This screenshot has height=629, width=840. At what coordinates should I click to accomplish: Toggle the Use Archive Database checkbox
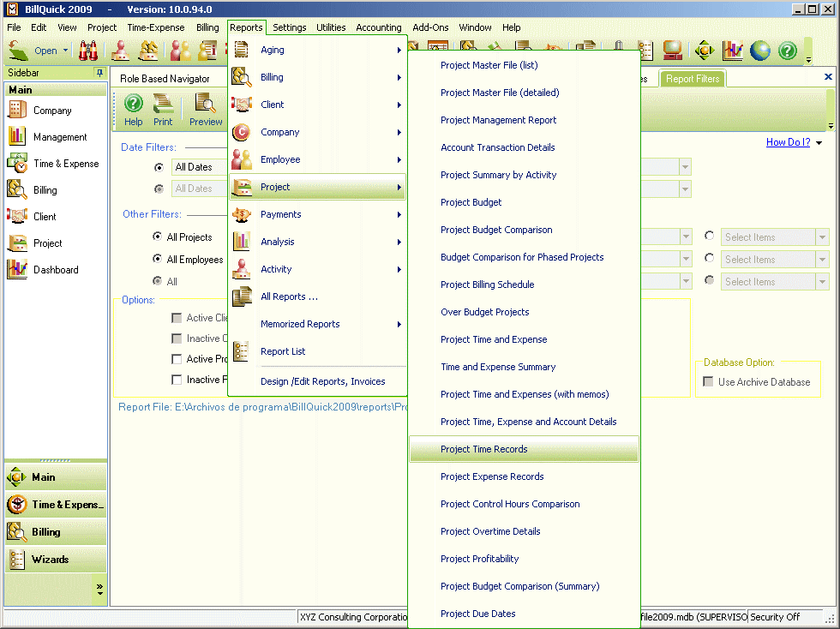point(708,381)
